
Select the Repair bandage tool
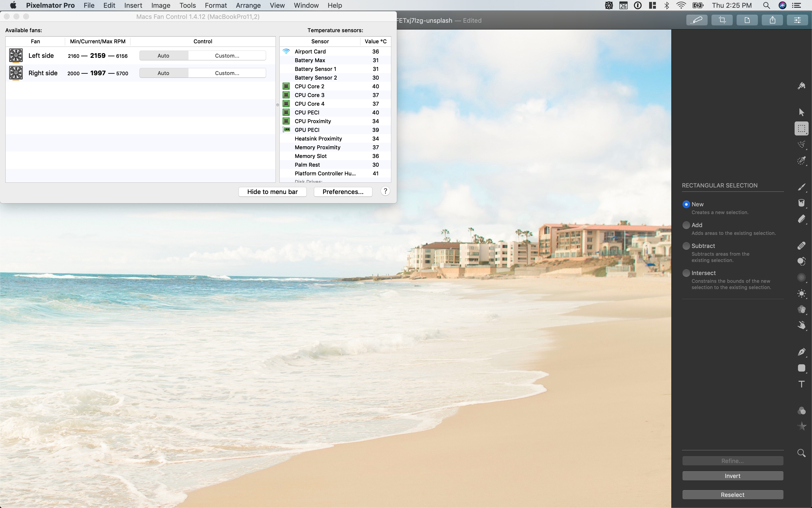coord(801,246)
